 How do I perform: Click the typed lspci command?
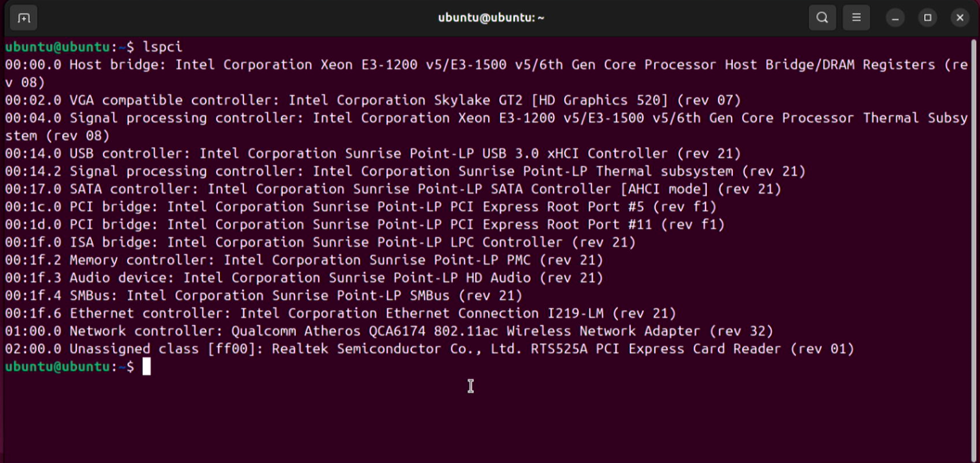(163, 47)
